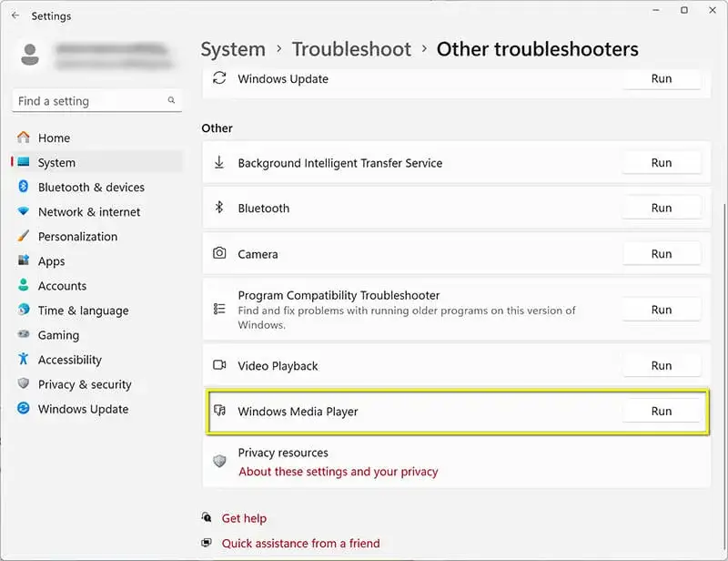Click the Privacy resources shield icon
The image size is (728, 561).
218,461
